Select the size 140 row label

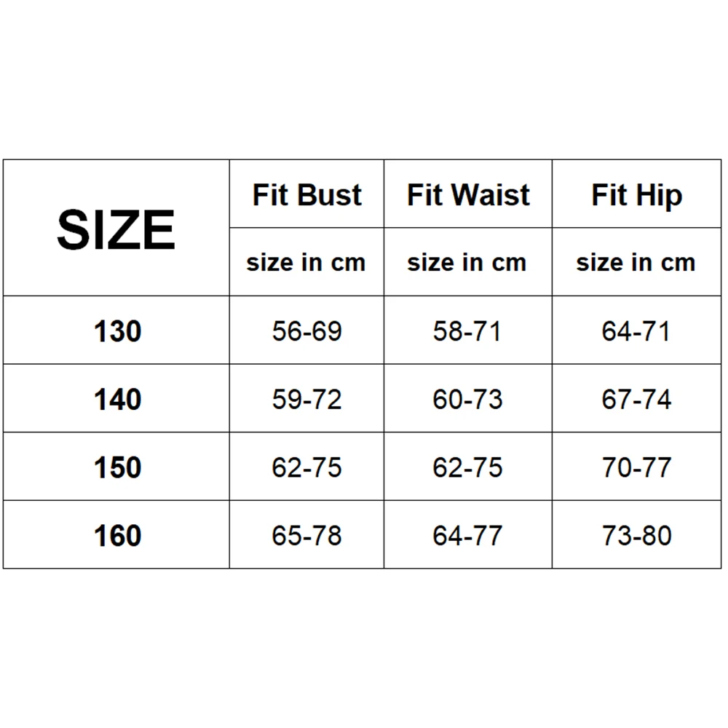coord(117,399)
